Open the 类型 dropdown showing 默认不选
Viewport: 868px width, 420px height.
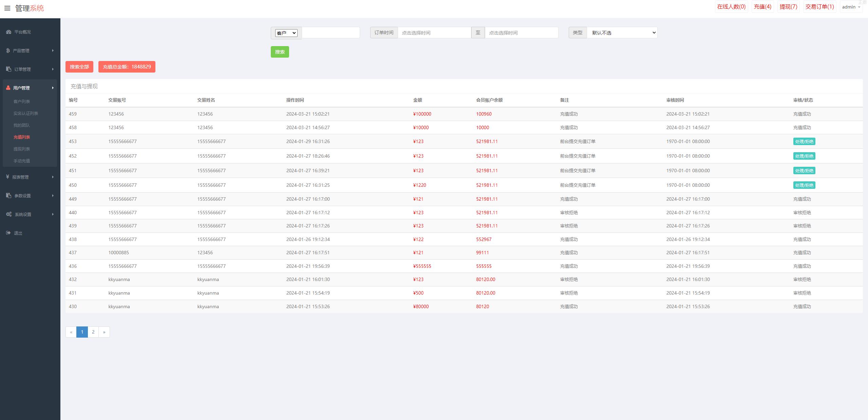[x=622, y=33]
